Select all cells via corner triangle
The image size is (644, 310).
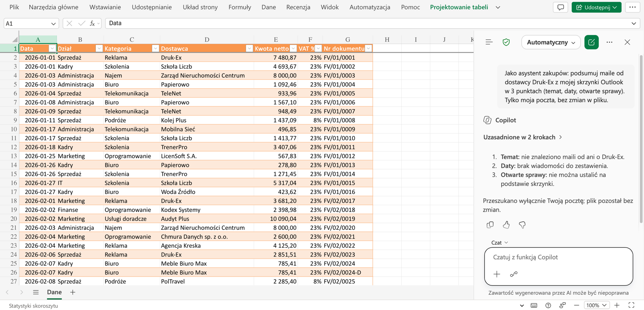click(x=15, y=40)
